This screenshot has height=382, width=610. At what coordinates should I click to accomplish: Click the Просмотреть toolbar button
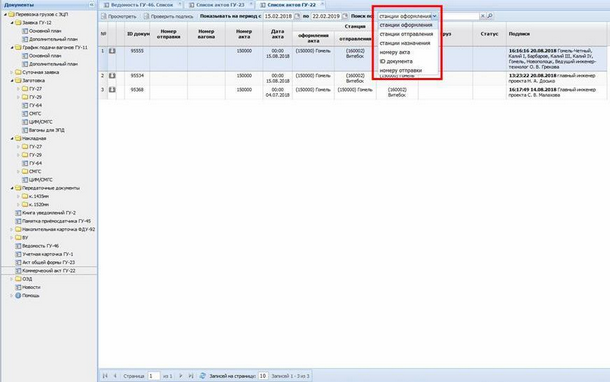pos(119,16)
